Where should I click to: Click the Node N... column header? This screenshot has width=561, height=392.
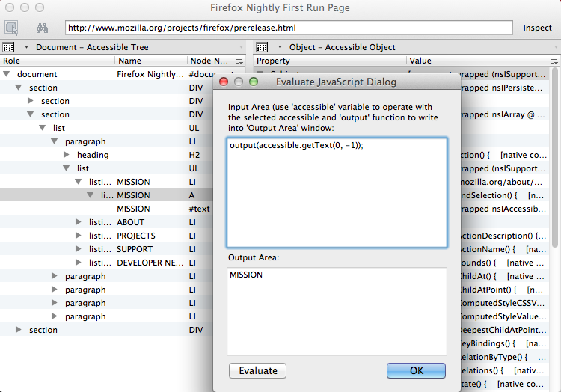[210, 61]
